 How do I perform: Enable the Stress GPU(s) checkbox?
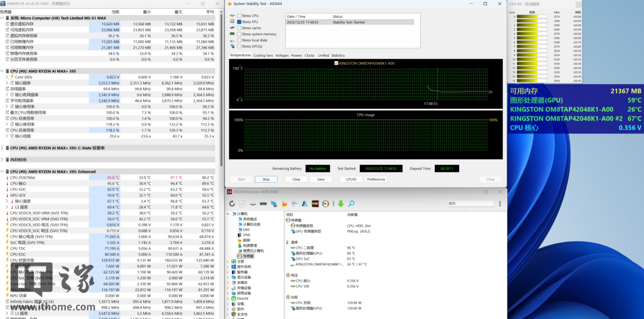pos(239,46)
